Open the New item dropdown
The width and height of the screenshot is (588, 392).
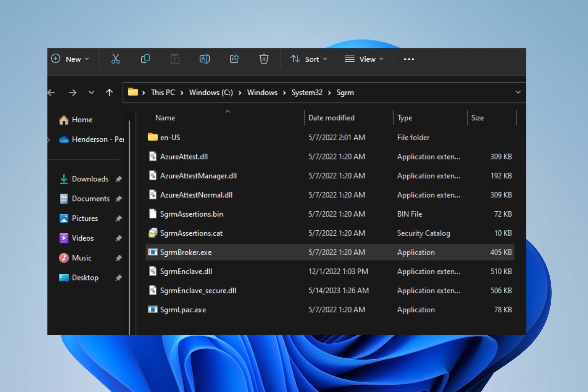tap(70, 59)
